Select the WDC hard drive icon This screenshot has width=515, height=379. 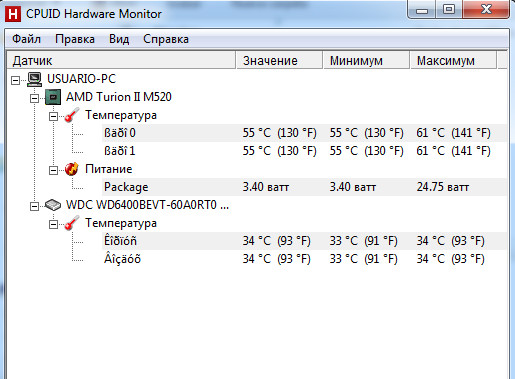coord(53,205)
